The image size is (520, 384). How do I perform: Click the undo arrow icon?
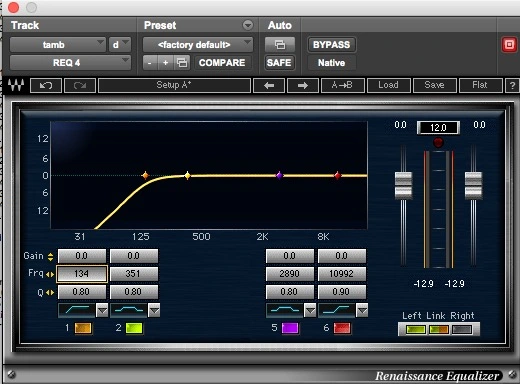(x=46, y=86)
